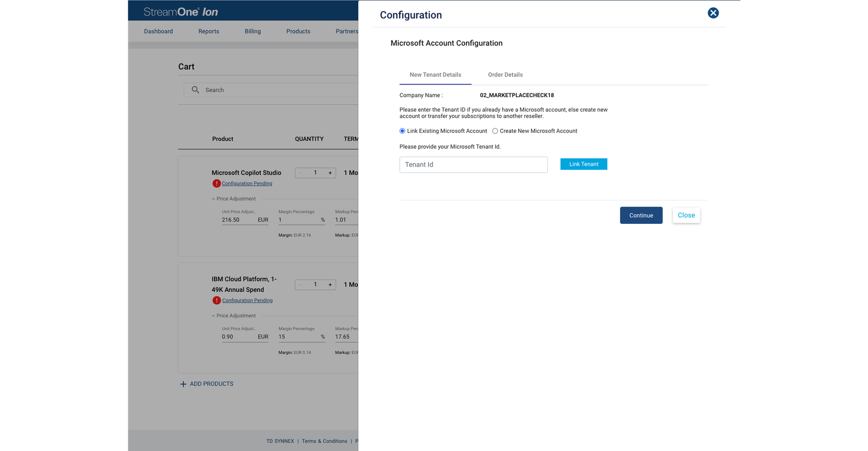Decrease IBM Cloud Platform quantity with minus
Viewport: 868px width, 451px height.
300,285
